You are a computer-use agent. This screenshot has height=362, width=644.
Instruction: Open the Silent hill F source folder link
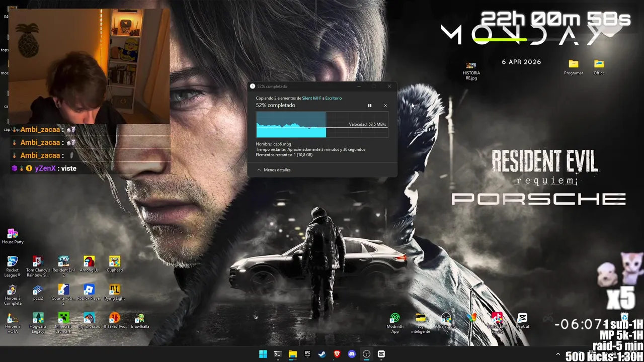pos(311,98)
